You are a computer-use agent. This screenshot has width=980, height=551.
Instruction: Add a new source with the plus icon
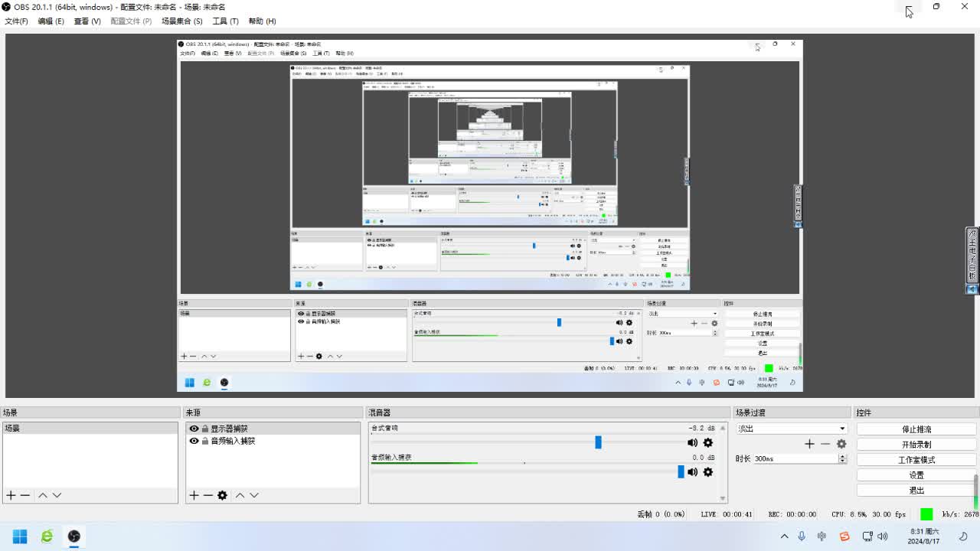194,495
